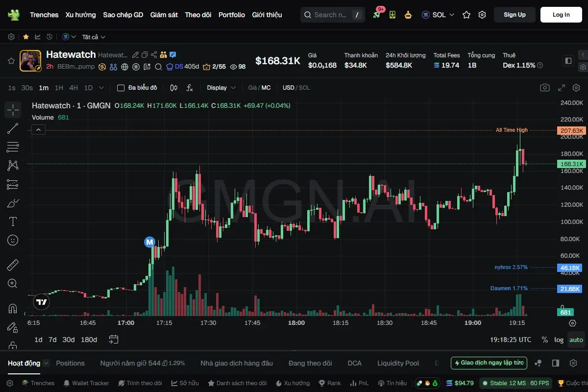Collapse the Volume indicator legend
The height and width of the screenshot is (392, 588).
point(39,129)
